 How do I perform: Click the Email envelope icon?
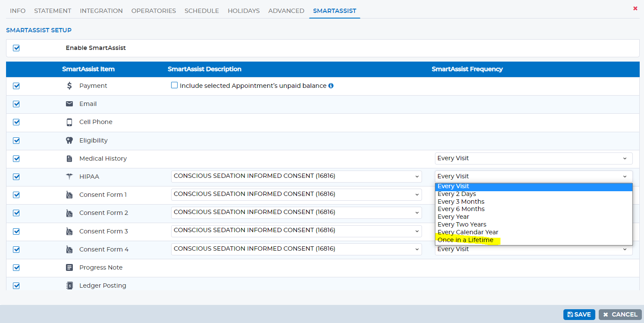pos(69,104)
